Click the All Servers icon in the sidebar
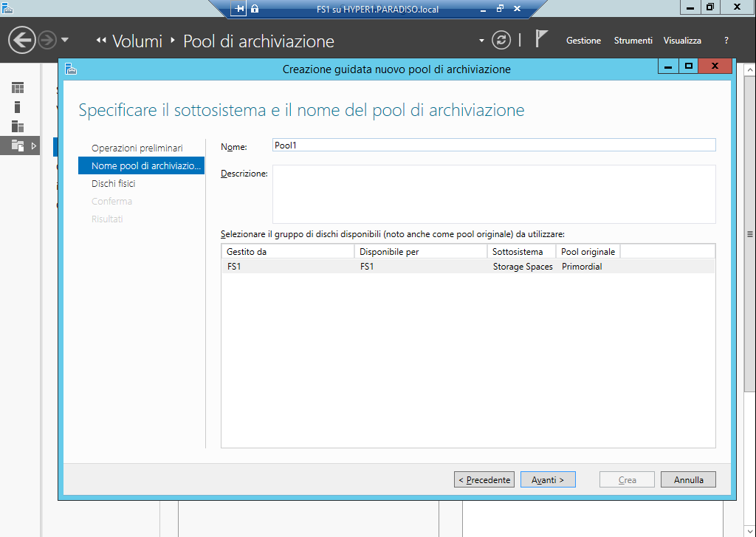 pyautogui.click(x=16, y=126)
